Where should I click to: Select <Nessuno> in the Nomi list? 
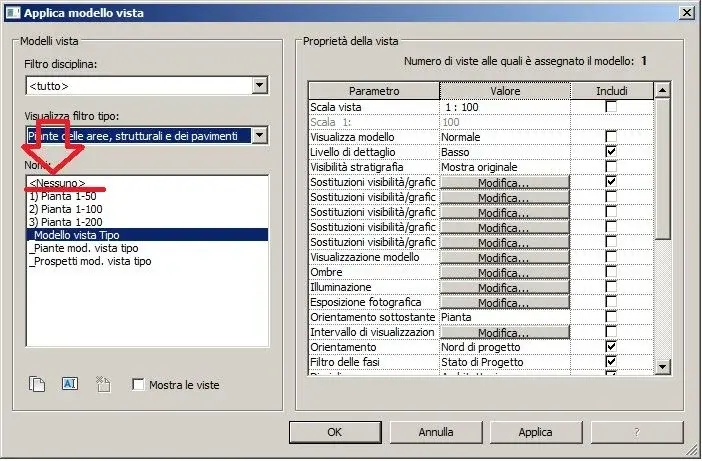tap(147, 183)
